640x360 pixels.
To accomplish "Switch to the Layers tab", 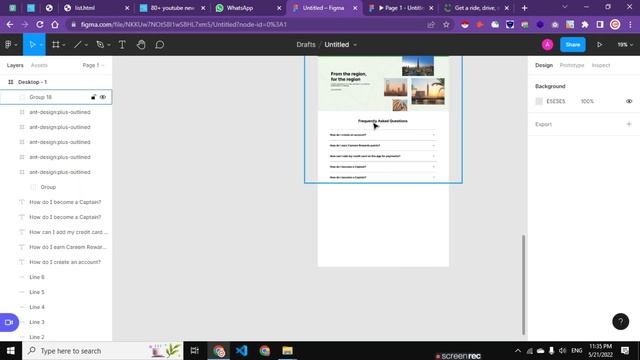I will 15,65.
